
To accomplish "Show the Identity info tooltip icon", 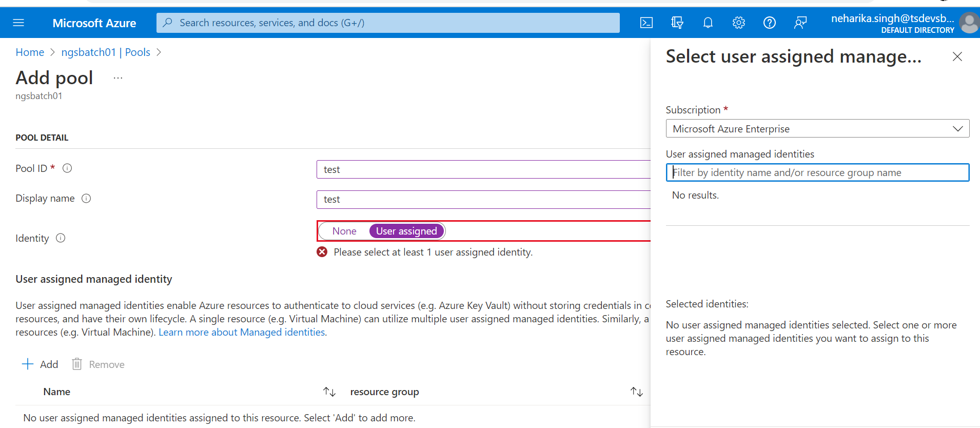I will [61, 238].
